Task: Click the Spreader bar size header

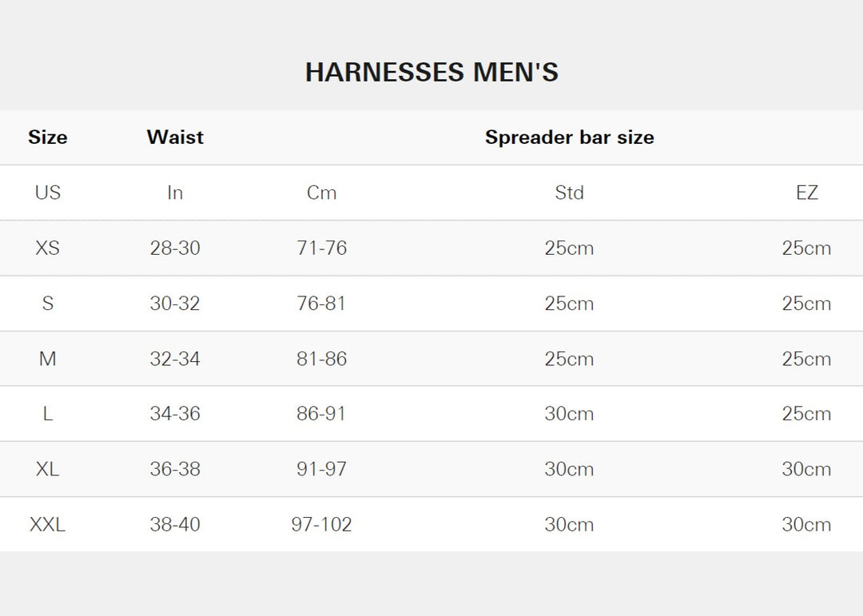Action: (x=569, y=137)
